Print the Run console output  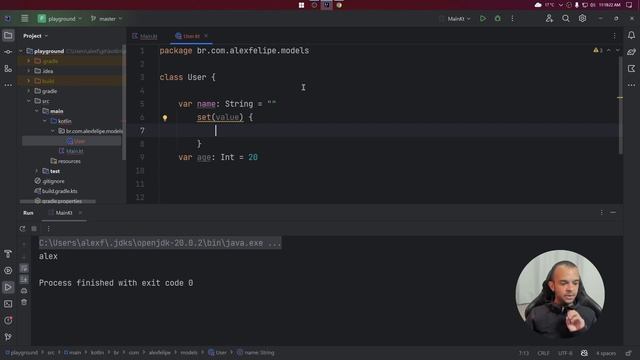(24, 291)
